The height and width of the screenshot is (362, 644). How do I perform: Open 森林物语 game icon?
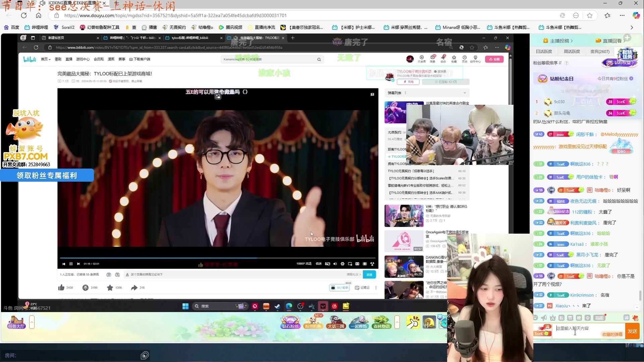(382, 322)
